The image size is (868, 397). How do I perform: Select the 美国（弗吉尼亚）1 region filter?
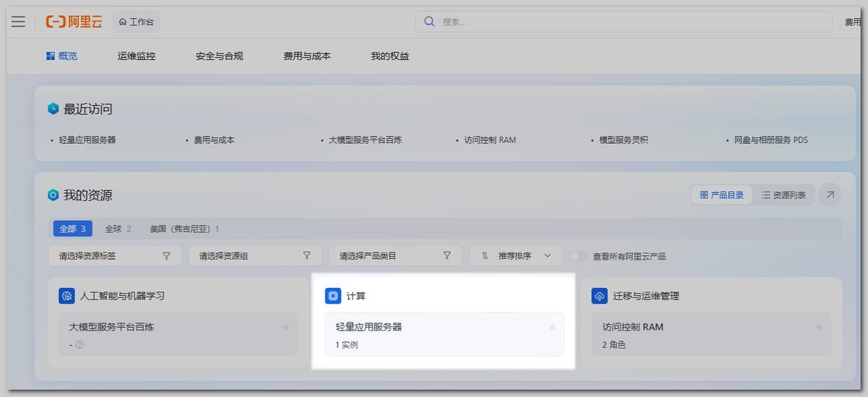click(x=184, y=229)
